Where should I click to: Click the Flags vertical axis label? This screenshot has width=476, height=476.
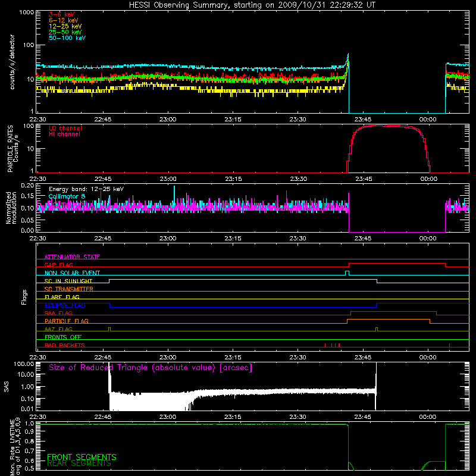click(x=24, y=297)
